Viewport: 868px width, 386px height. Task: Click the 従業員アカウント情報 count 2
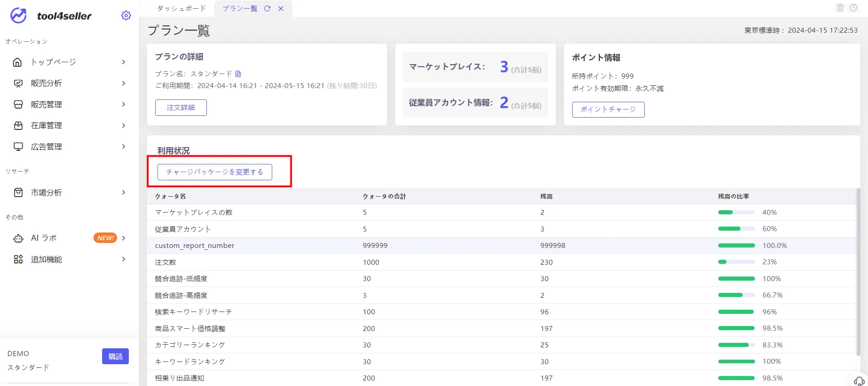504,103
